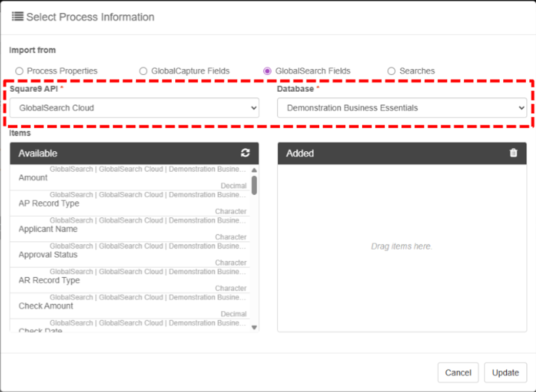Click the scroll down arrow in Available list
Screen dimensions: 536x392
coord(254,327)
